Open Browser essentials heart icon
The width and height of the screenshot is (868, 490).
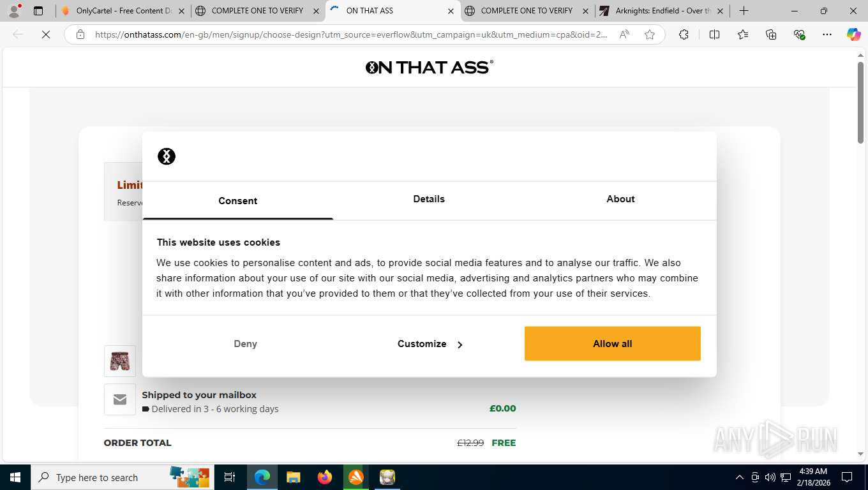pyautogui.click(x=799, y=34)
